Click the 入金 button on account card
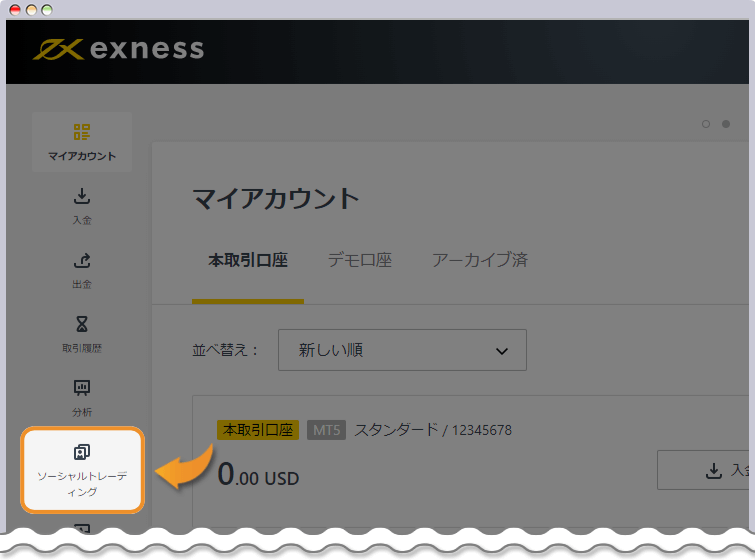 coord(704,470)
